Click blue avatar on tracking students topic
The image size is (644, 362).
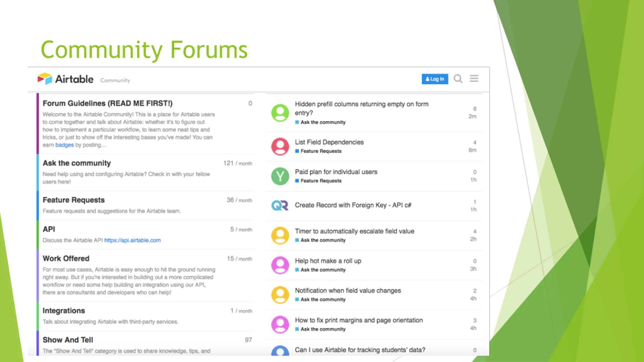coord(280,350)
